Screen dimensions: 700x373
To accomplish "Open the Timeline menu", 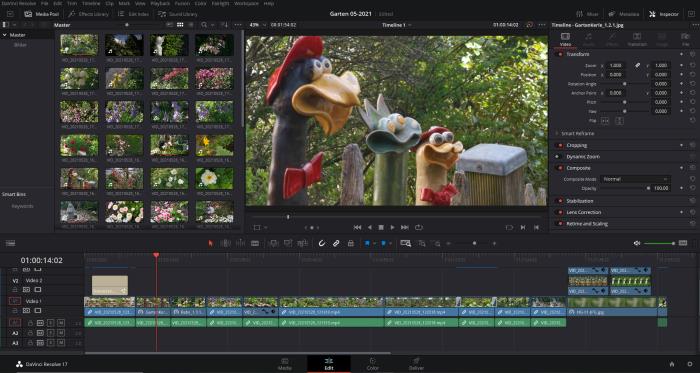I will 91,3.
